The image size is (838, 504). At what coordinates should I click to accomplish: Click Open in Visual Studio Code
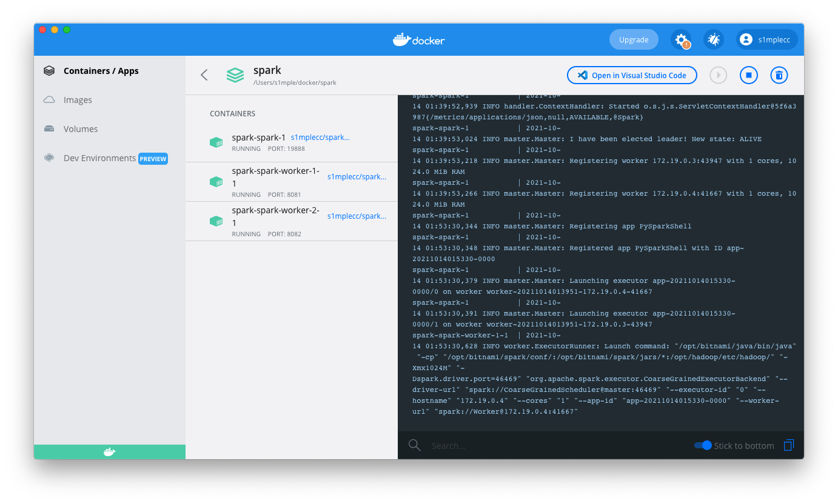(632, 75)
